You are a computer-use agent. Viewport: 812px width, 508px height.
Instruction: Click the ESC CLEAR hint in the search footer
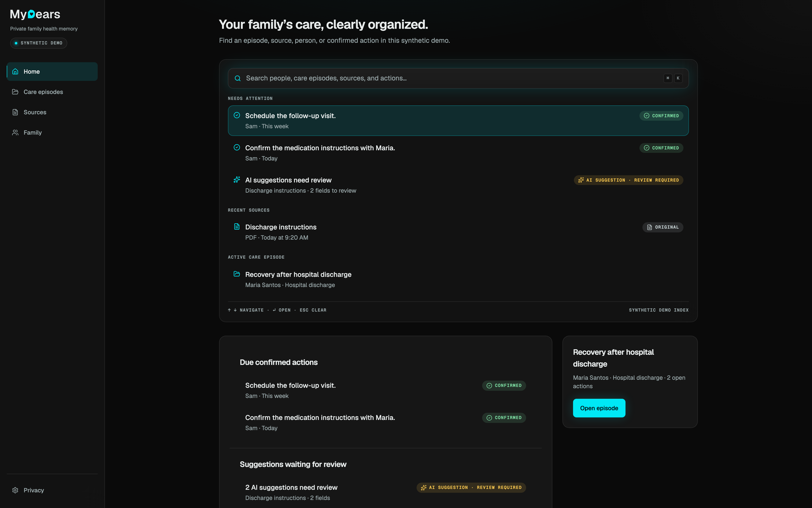click(313, 310)
